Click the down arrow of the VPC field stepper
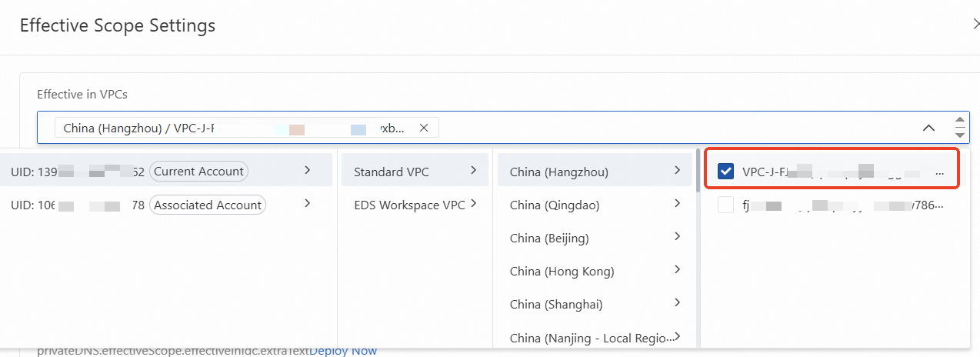Image resolution: width=980 pixels, height=357 pixels. pyautogui.click(x=959, y=135)
